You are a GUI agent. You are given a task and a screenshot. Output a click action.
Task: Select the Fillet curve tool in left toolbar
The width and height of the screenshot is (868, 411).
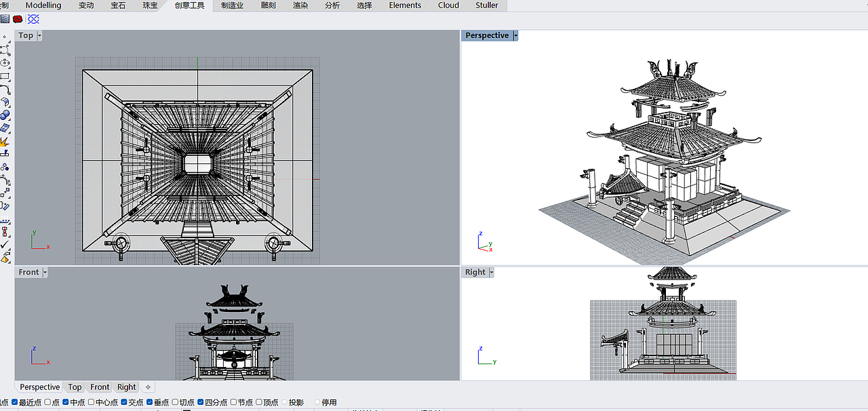point(5,89)
